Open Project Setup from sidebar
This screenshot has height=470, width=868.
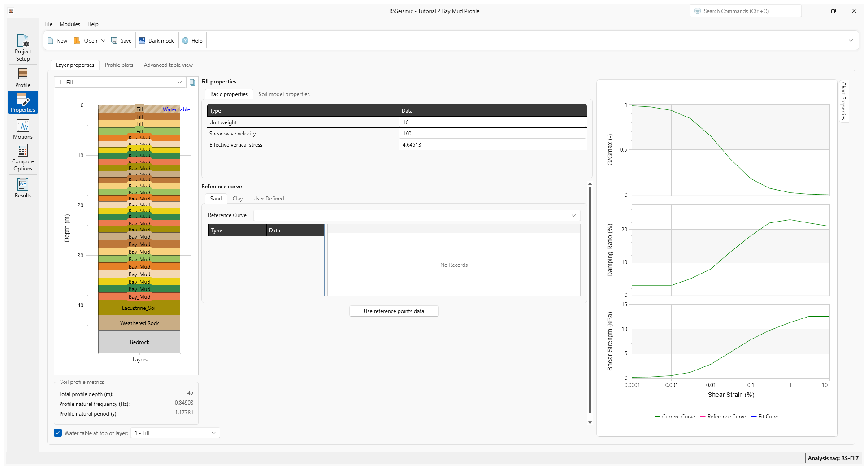tap(23, 48)
